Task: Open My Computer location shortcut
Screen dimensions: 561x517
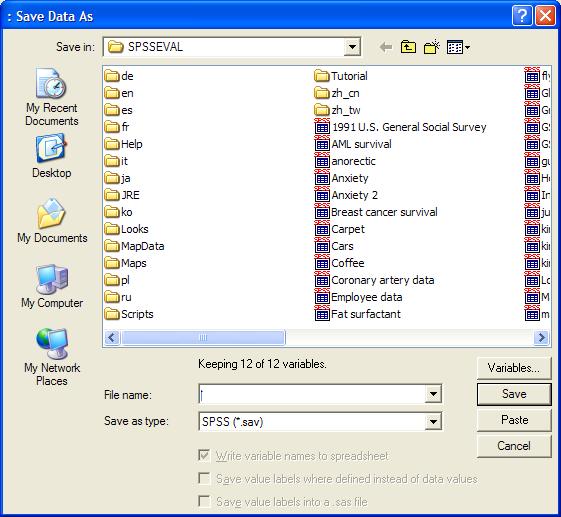Action: [x=52, y=286]
